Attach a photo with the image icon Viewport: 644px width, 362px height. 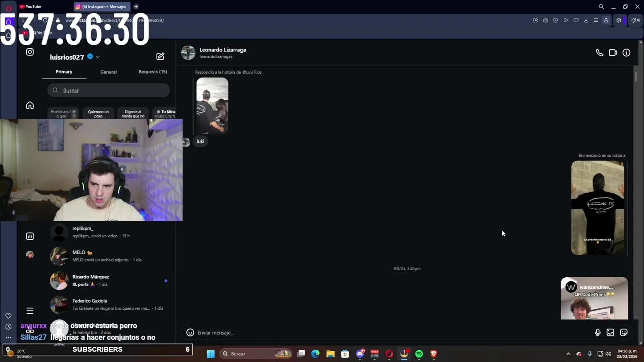[610, 332]
